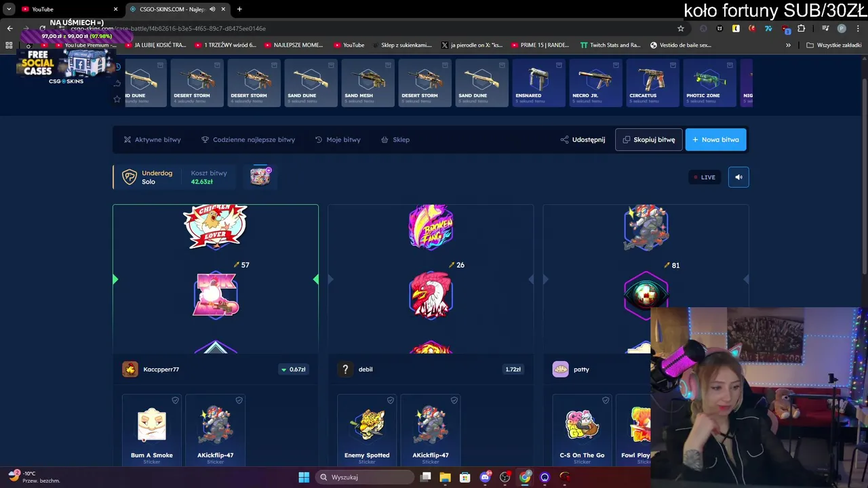Click the Wyszukaj taskbar search field
Viewport: 868px width, 488px height.
365,477
